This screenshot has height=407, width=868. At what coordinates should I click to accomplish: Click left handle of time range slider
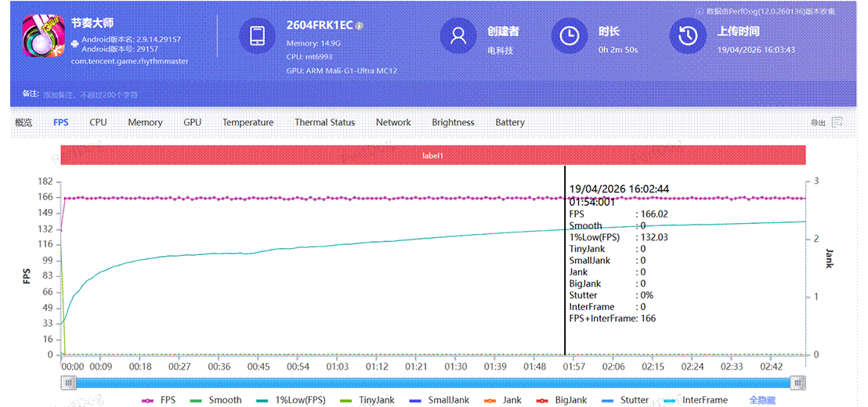click(70, 383)
